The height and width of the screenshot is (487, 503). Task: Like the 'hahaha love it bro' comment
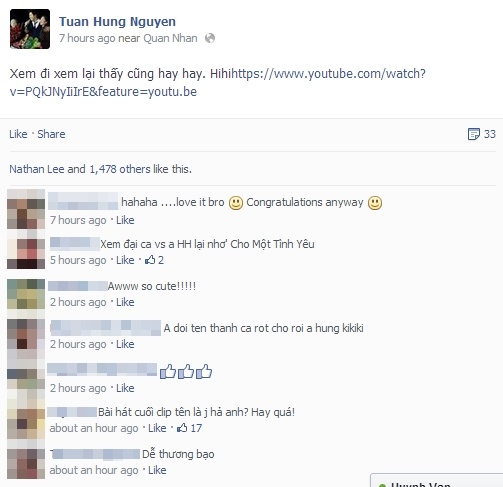125,220
